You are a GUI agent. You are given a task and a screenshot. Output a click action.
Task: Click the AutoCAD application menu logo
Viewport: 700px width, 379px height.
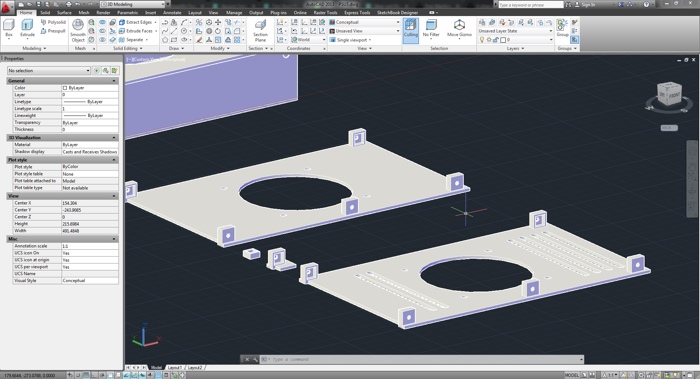click(x=7, y=7)
